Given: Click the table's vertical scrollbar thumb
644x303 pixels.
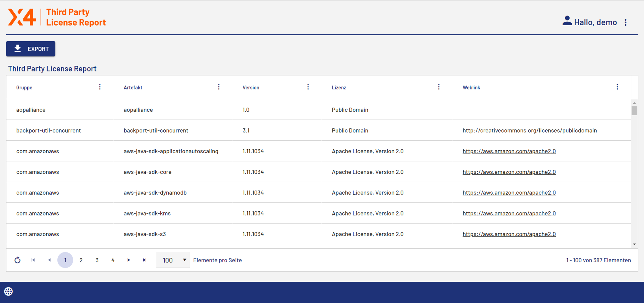Looking at the screenshot, I should 634,111.
